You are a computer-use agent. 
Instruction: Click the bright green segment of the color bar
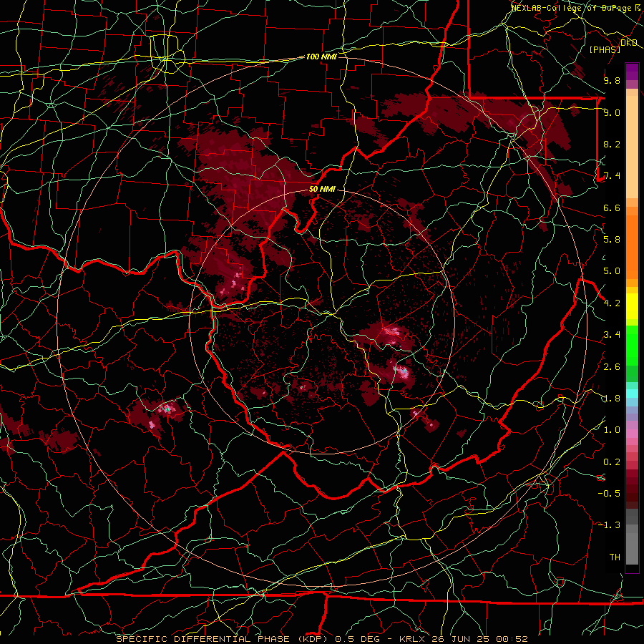point(632,346)
